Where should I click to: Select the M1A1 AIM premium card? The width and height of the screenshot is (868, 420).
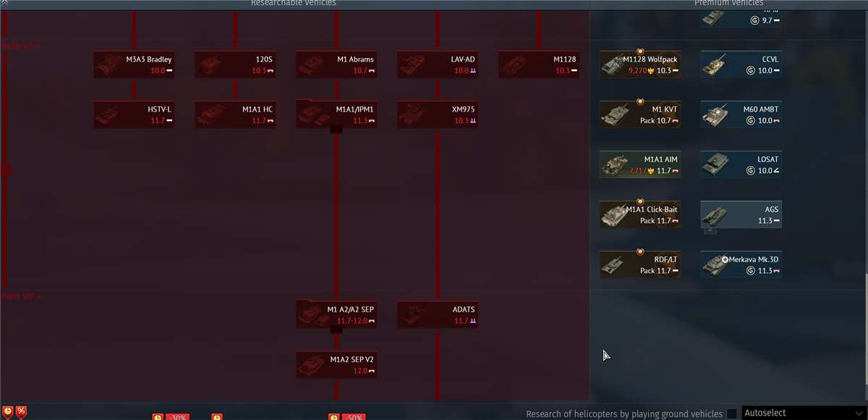click(x=640, y=164)
